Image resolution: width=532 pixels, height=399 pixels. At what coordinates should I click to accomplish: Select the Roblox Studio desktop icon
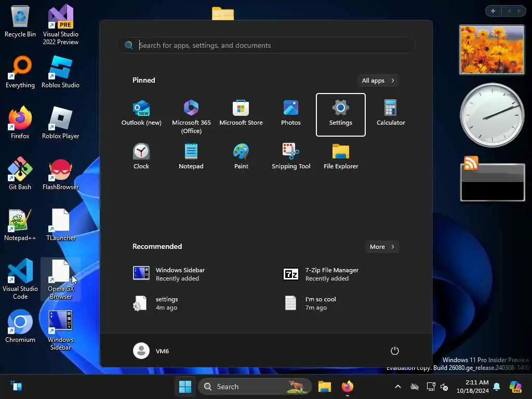point(60,72)
